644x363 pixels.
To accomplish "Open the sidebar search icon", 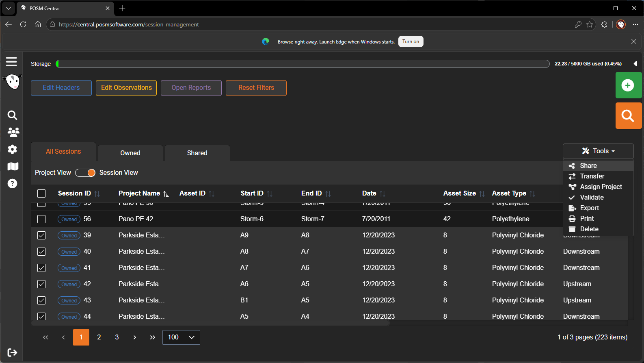I will click(13, 115).
